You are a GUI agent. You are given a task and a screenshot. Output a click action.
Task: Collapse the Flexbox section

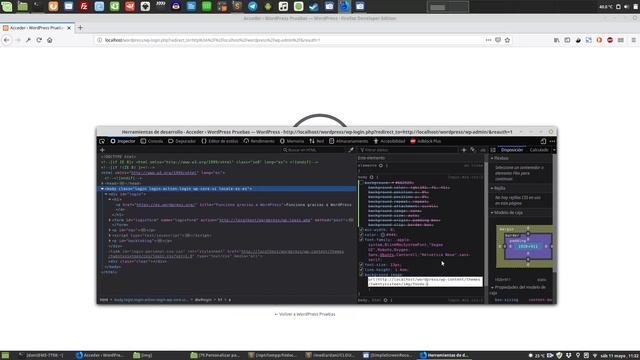(492, 158)
